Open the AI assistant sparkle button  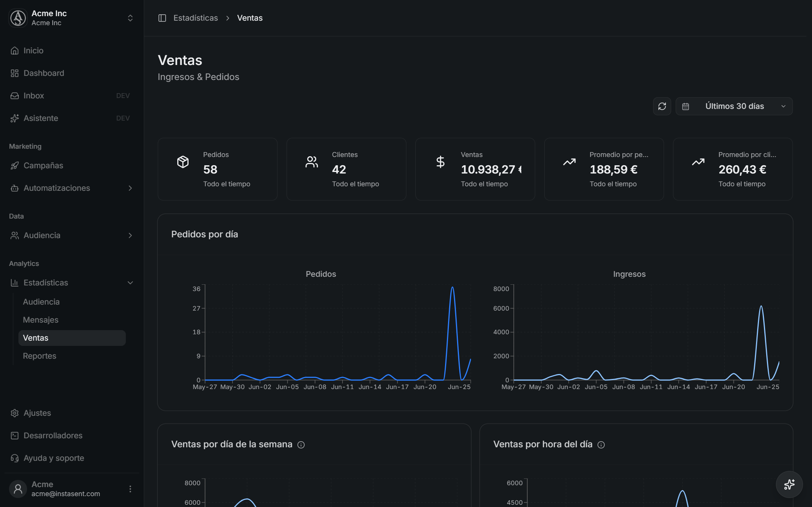[x=789, y=484]
